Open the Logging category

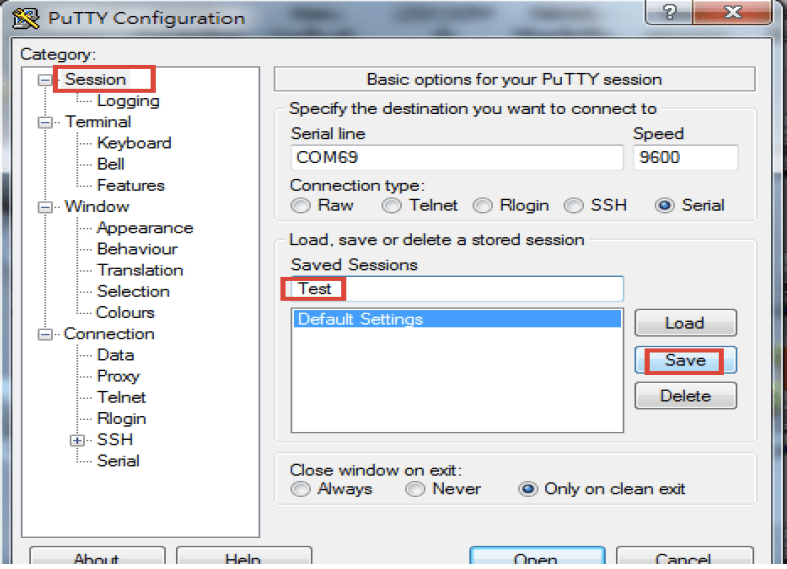pyautogui.click(x=128, y=101)
